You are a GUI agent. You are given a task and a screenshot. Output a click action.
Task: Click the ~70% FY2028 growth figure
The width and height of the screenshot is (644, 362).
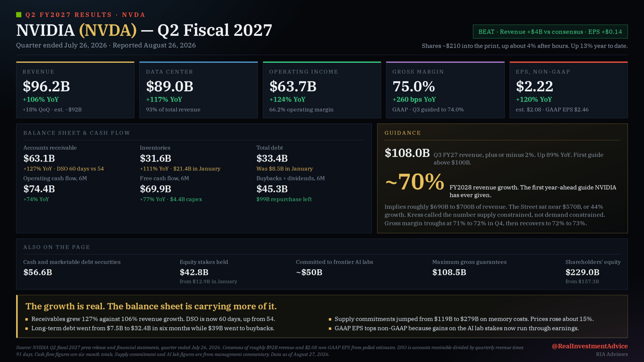tap(414, 182)
